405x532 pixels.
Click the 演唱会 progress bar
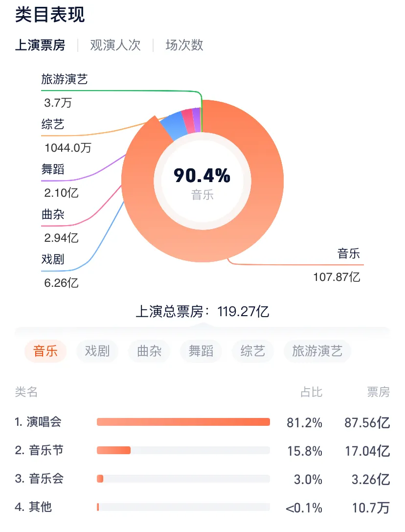pos(183,422)
